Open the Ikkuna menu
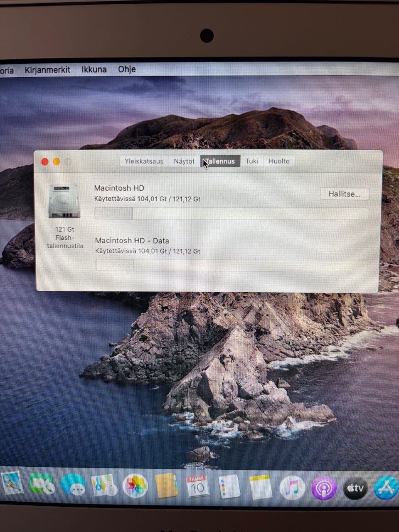399x532 pixels. pyautogui.click(x=94, y=69)
